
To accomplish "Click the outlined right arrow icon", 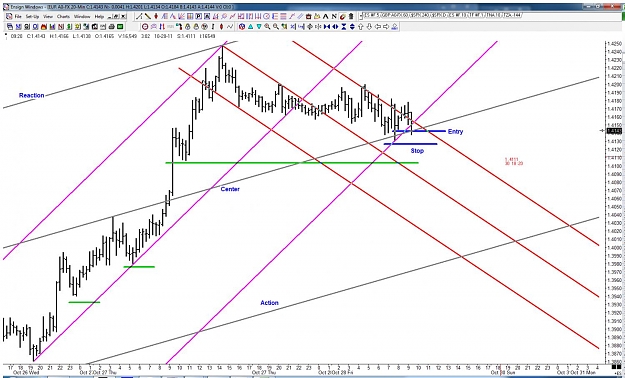I will coord(386,27).
